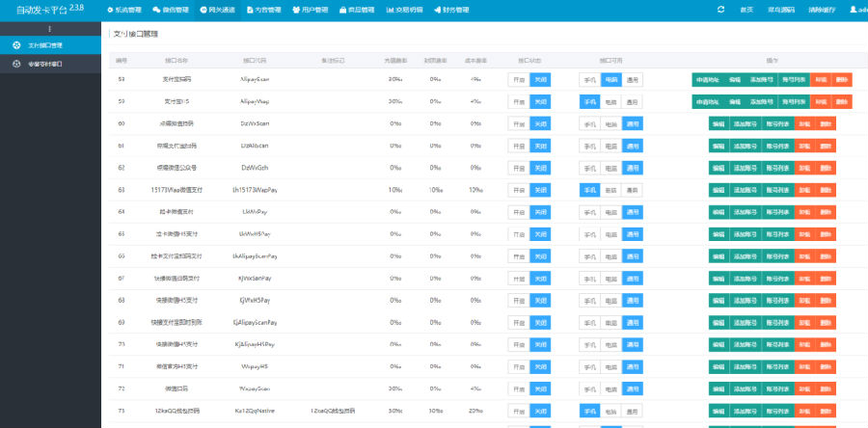This screenshot has width=868, height=428.
Task: Open 财务管理 finance menu in top navigation
Action: pos(451,10)
